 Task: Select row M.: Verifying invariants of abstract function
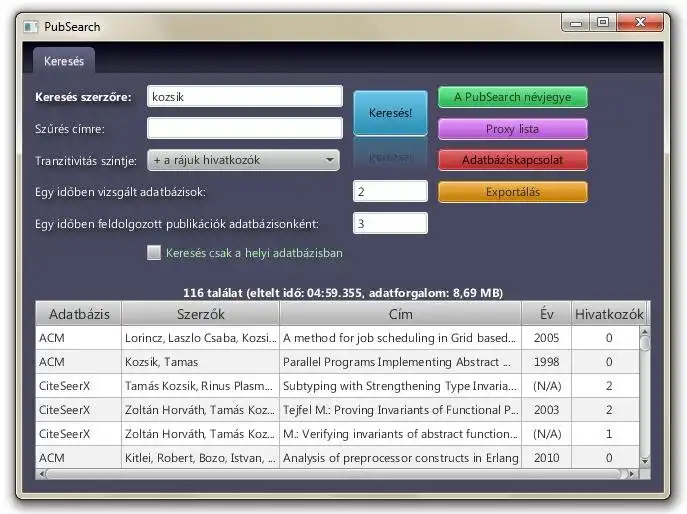point(337,434)
